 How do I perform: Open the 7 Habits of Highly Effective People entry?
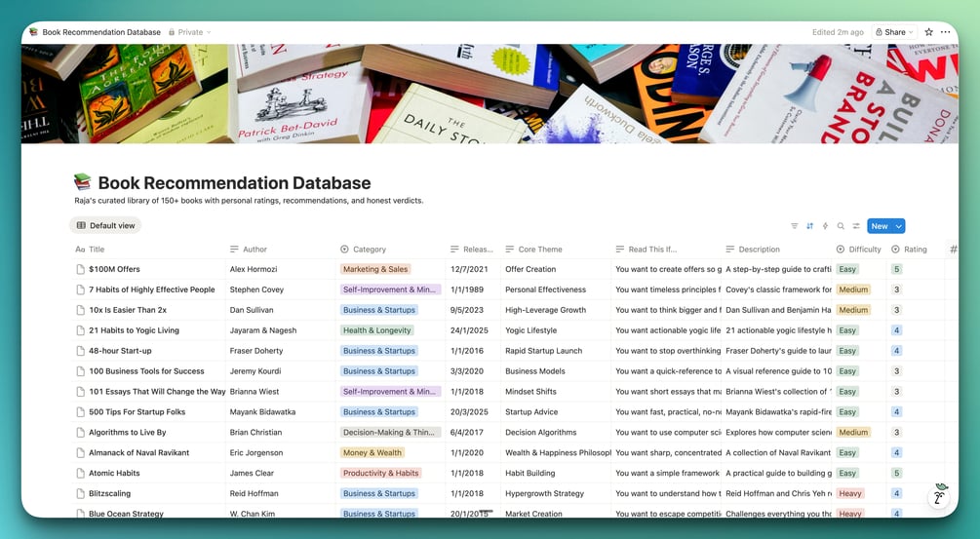point(151,289)
